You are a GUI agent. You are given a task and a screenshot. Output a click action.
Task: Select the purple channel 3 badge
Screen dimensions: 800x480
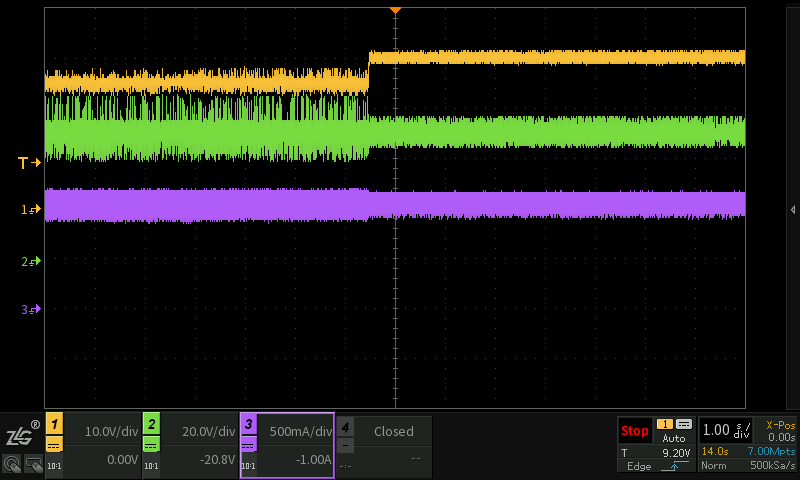(x=248, y=423)
